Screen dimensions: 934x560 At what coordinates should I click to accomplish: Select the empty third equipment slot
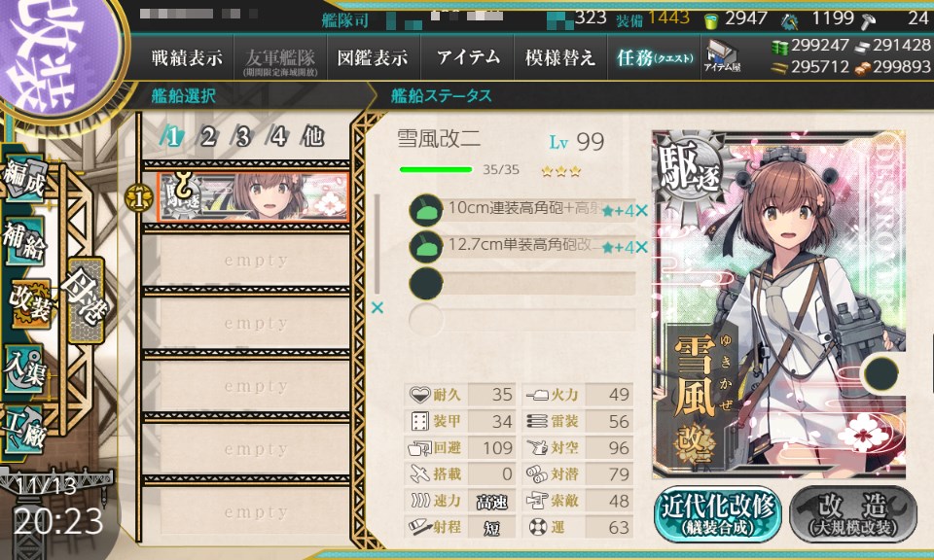(522, 283)
